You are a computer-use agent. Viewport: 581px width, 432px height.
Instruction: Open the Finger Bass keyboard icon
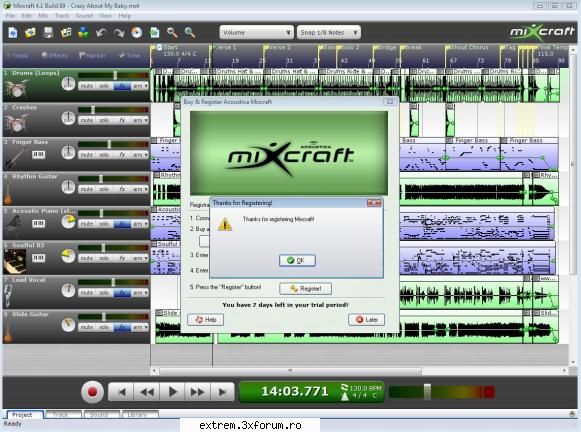[39, 154]
